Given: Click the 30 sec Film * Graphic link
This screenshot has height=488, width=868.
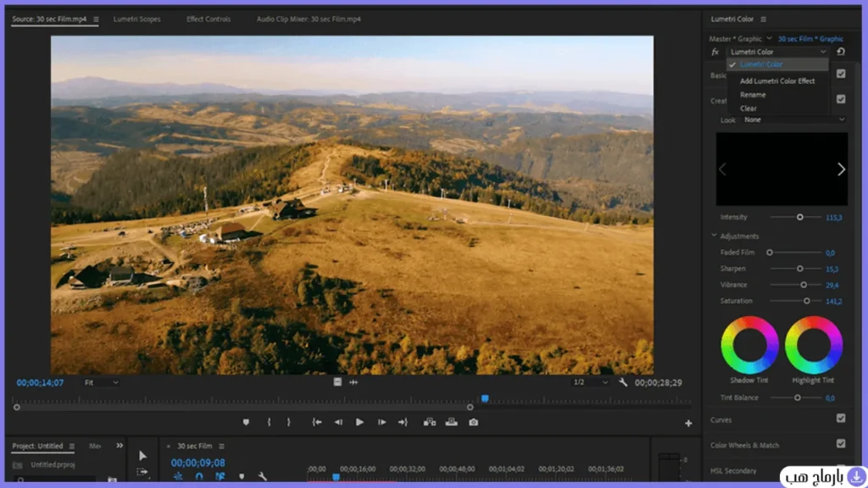Looking at the screenshot, I should coord(810,39).
